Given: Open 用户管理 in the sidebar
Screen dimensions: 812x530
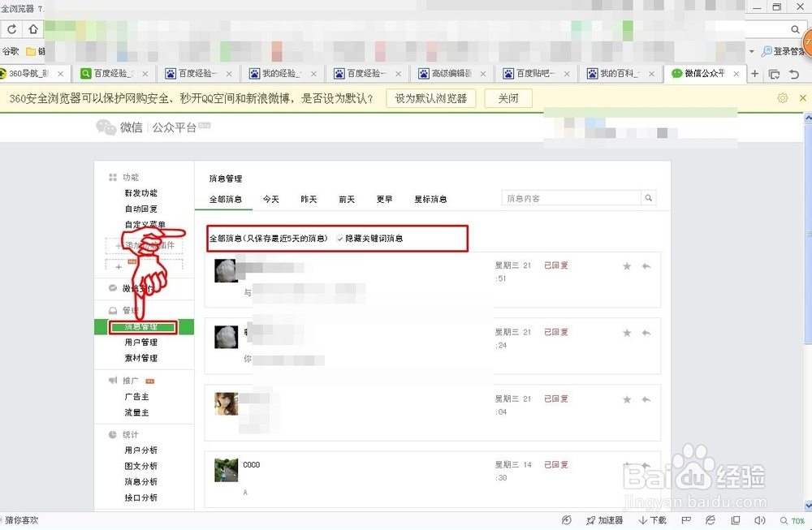Looking at the screenshot, I should pyautogui.click(x=140, y=343).
